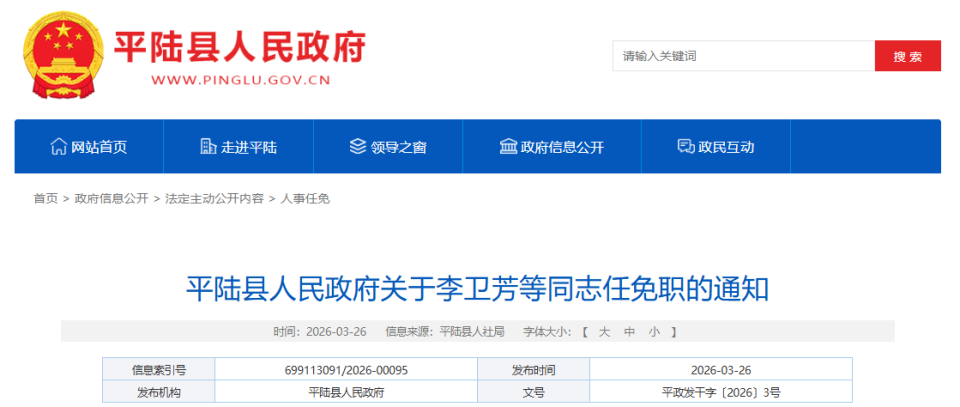Click 信息来源：平陆县人社局 text
The width and height of the screenshot is (960, 407).
[x=445, y=332]
